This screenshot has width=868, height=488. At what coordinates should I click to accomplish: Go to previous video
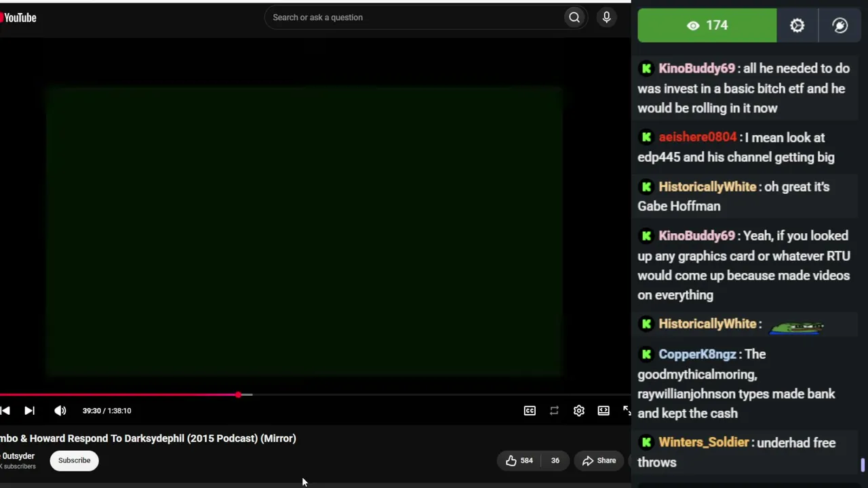pos(5,411)
